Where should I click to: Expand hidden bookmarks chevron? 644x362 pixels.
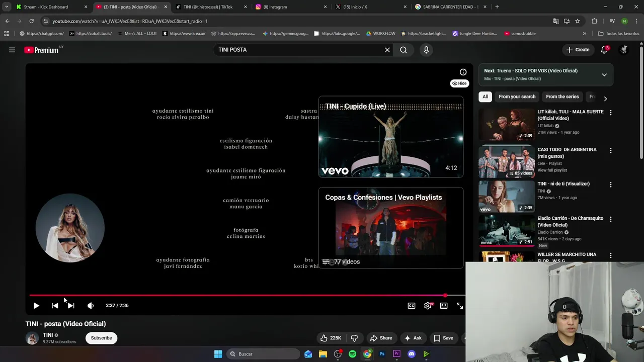(x=584, y=34)
